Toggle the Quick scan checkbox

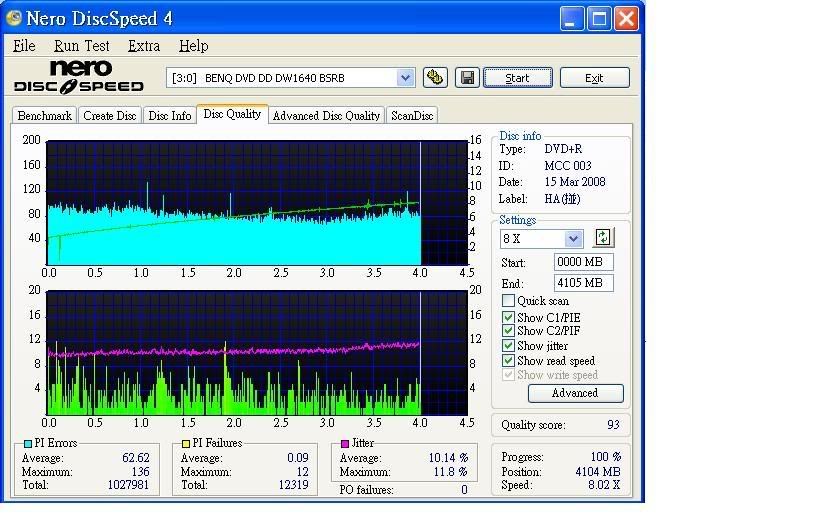(x=508, y=301)
